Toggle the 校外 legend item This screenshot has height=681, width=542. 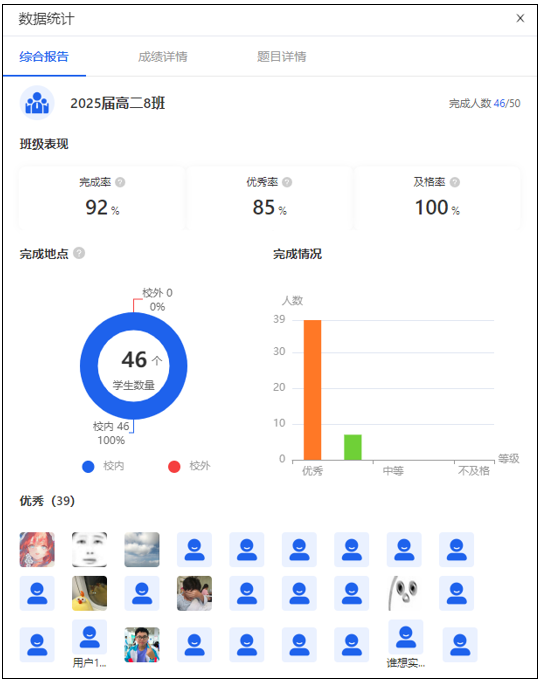[x=189, y=466]
